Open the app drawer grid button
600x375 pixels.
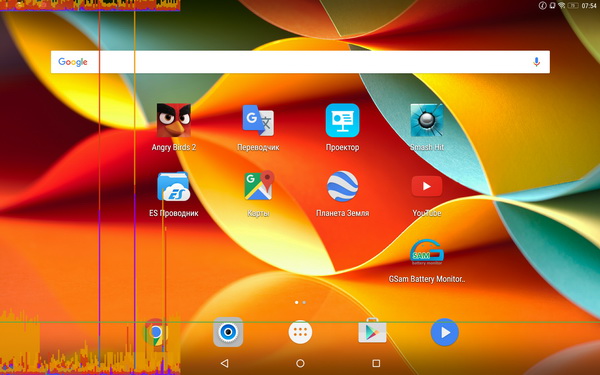[300, 332]
